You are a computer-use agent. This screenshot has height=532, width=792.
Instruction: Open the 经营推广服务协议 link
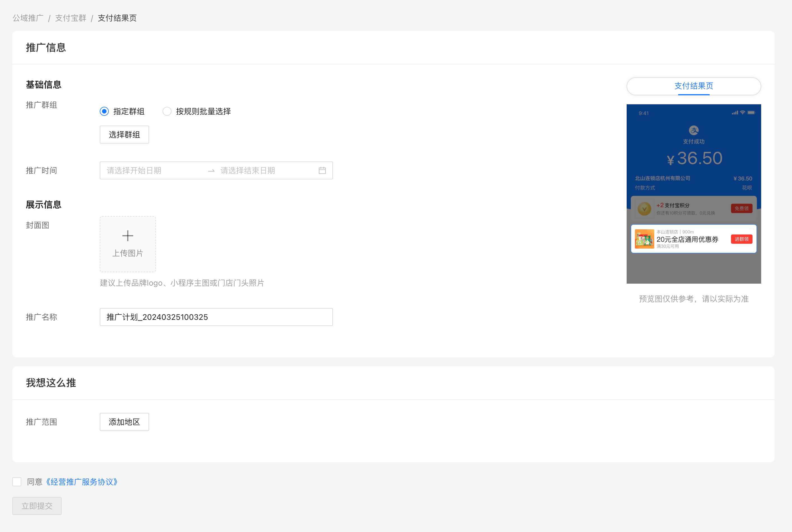pyautogui.click(x=81, y=482)
